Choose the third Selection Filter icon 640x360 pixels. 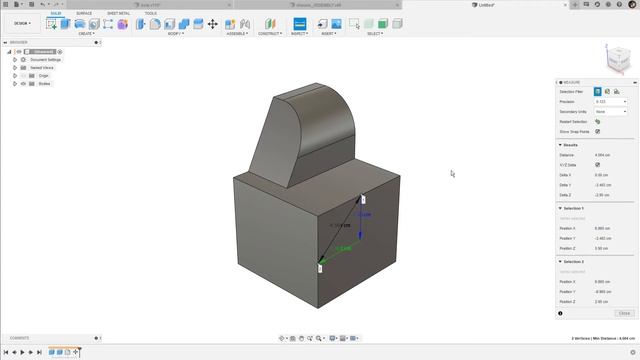pos(617,91)
